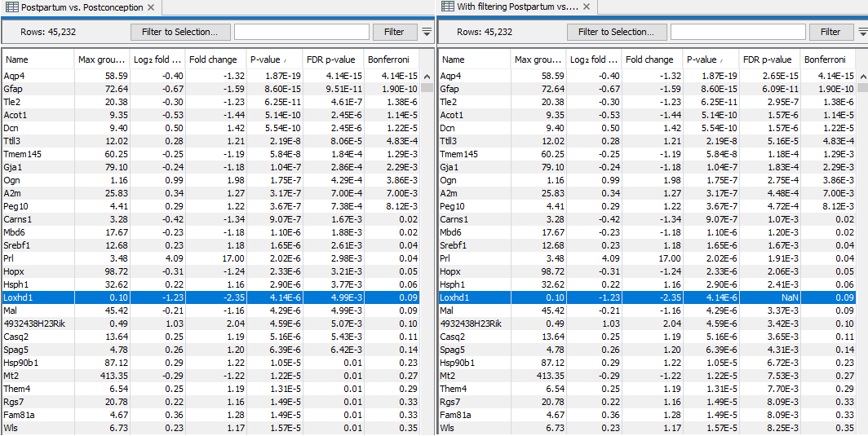Select Ttll3 row in left table
The image size is (868, 436).
(x=211, y=141)
